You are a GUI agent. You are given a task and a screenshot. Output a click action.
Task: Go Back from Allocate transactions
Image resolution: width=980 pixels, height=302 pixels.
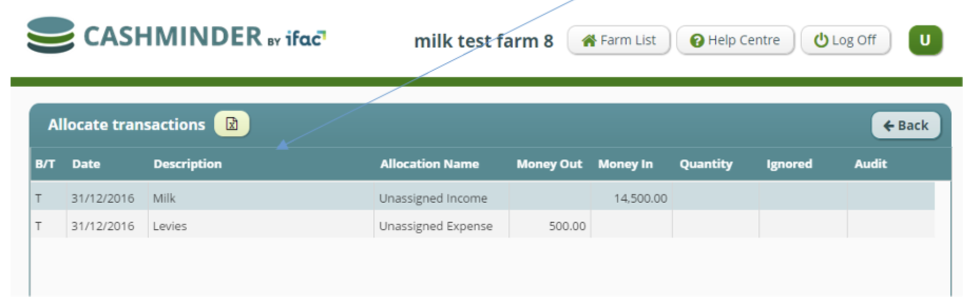(x=905, y=125)
